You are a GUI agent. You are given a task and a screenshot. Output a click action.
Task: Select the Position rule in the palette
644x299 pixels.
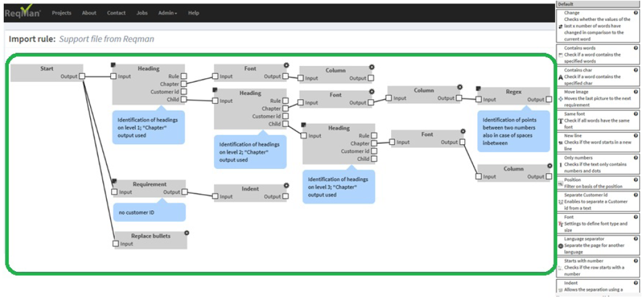pos(598,182)
